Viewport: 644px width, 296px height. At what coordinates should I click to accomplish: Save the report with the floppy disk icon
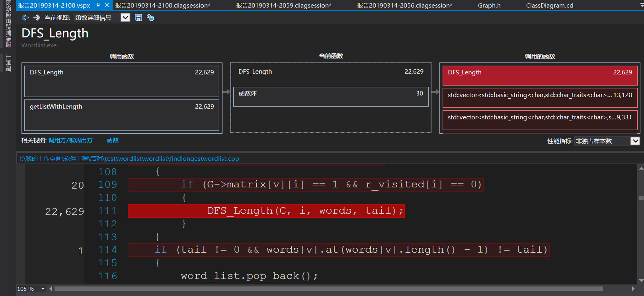tap(138, 18)
